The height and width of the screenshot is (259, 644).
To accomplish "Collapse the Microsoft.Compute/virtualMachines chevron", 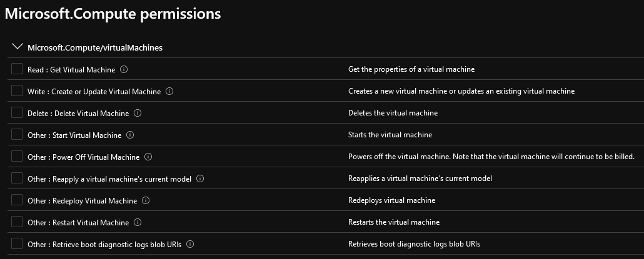I will tap(18, 47).
